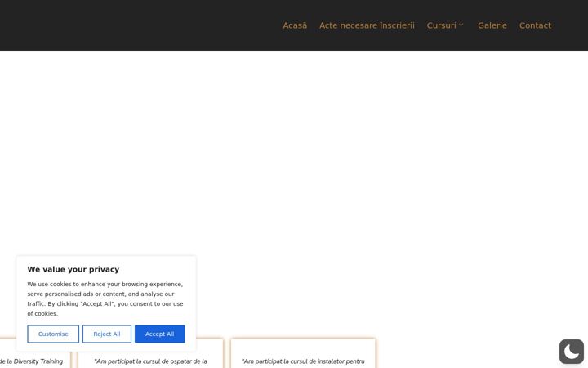Reject all cookies
This screenshot has height=368, width=588.
tap(107, 334)
